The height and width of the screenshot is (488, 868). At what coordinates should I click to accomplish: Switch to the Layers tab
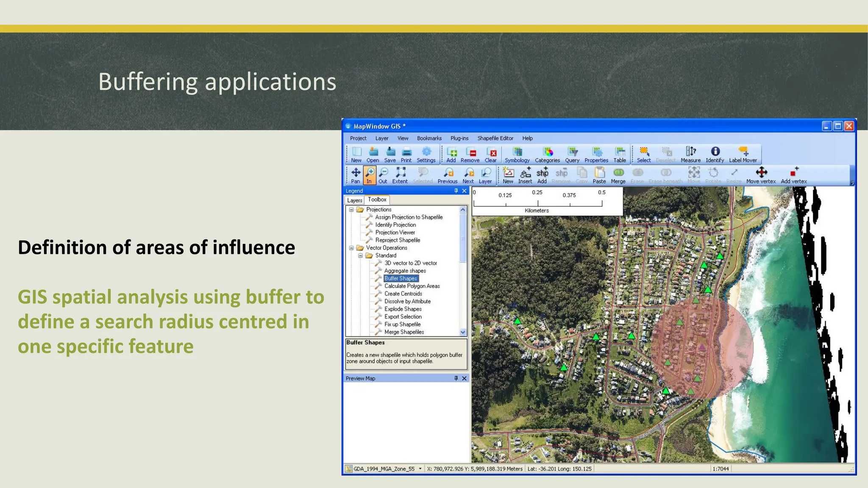pos(354,200)
